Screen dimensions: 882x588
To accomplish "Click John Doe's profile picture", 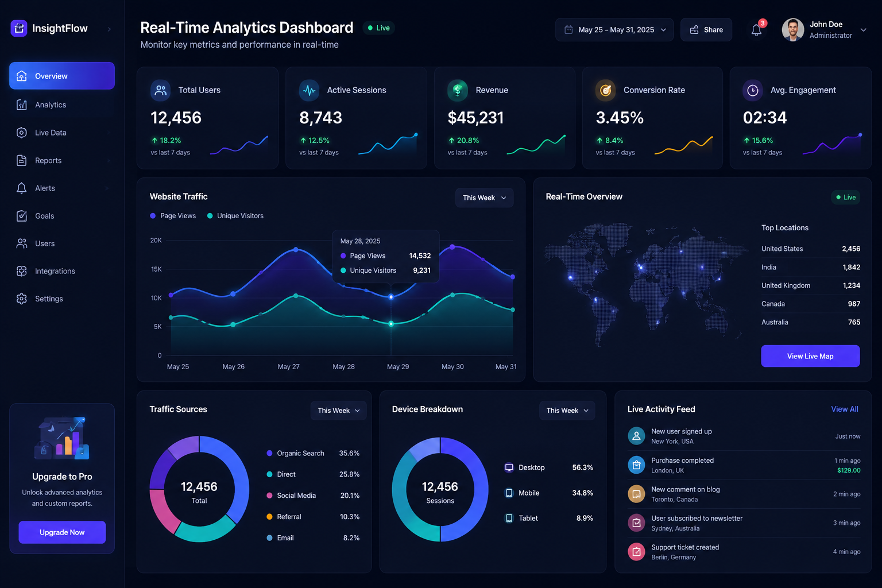I will click(x=793, y=30).
